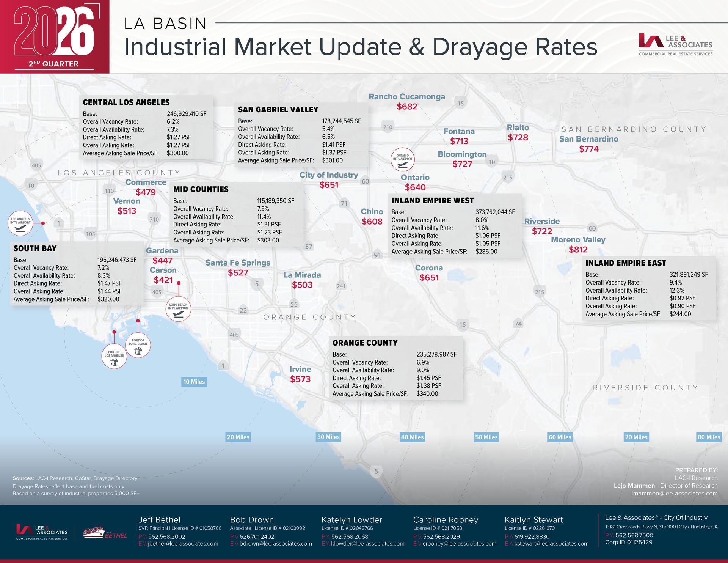
Task: Click the Interstate 405 shield near Central Los Angeles
Action: point(36,165)
